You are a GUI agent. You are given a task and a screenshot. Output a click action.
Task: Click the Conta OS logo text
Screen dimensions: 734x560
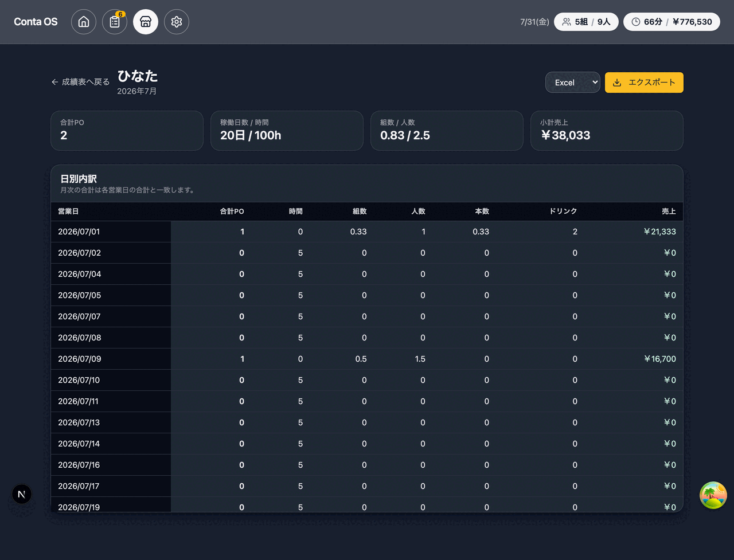[x=36, y=22]
